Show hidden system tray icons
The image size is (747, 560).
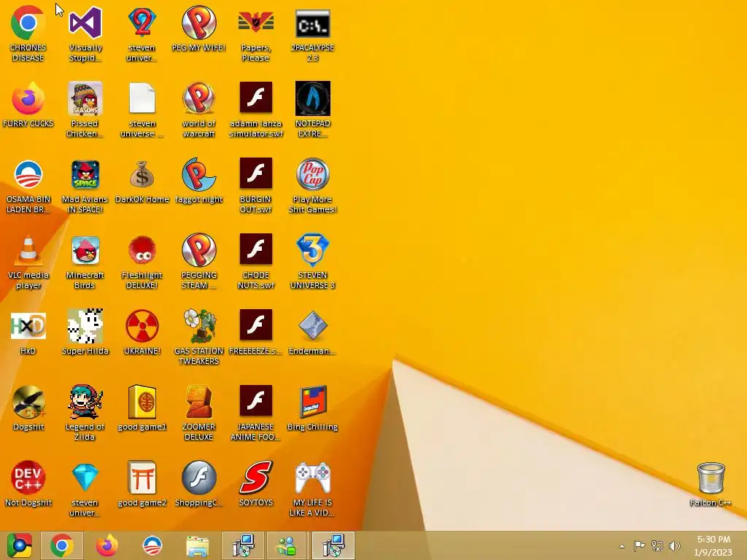pos(622,546)
